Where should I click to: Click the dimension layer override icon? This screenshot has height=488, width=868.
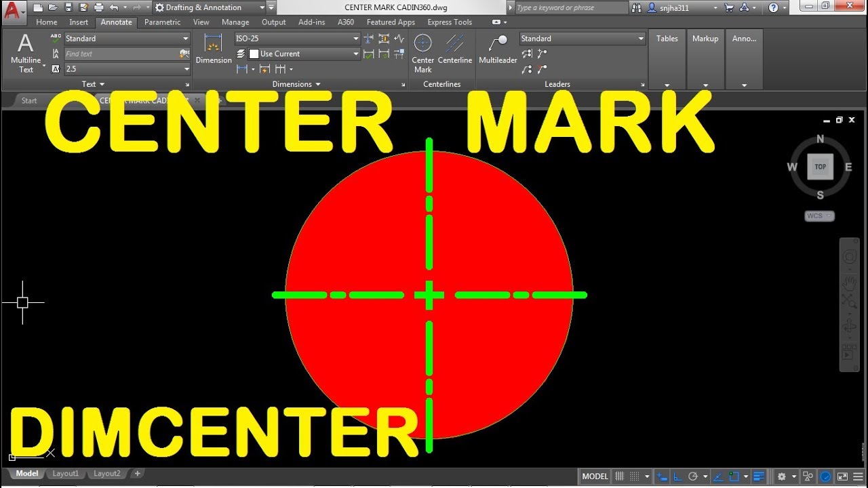click(x=241, y=54)
